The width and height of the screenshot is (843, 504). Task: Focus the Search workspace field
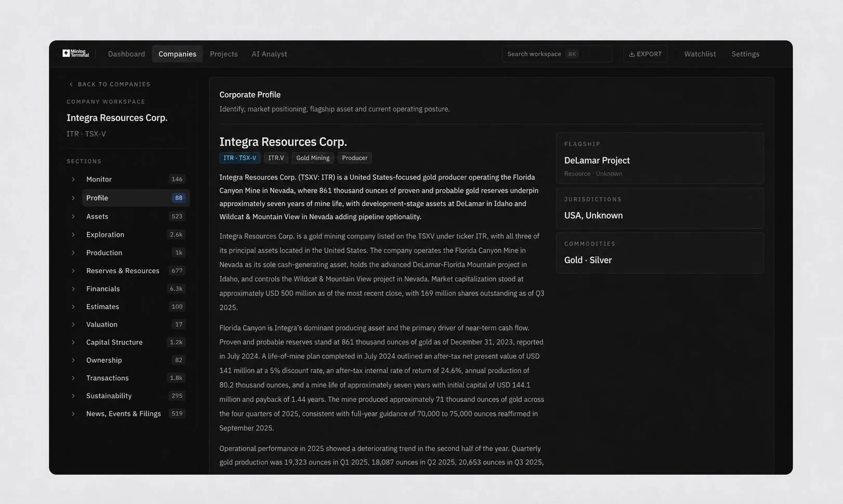click(557, 54)
